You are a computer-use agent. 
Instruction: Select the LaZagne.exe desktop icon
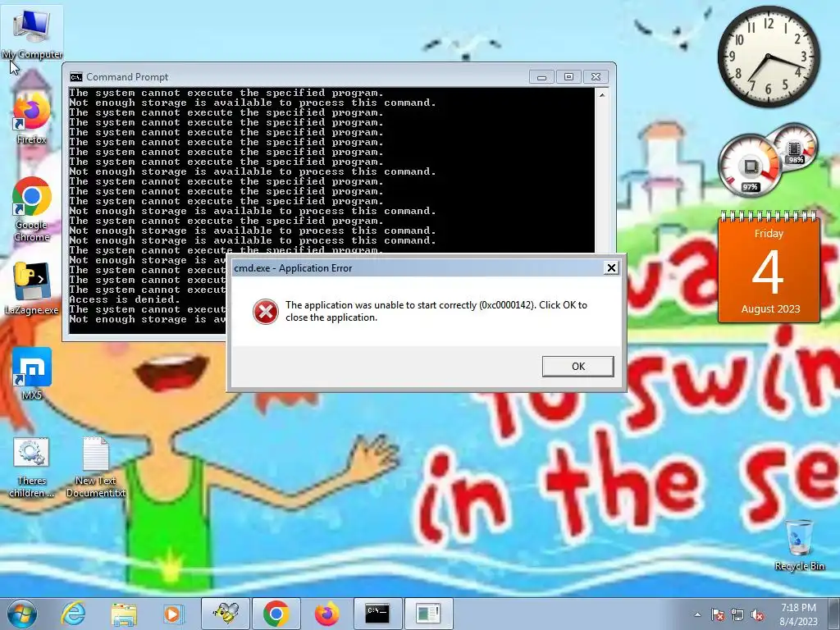[x=32, y=288]
